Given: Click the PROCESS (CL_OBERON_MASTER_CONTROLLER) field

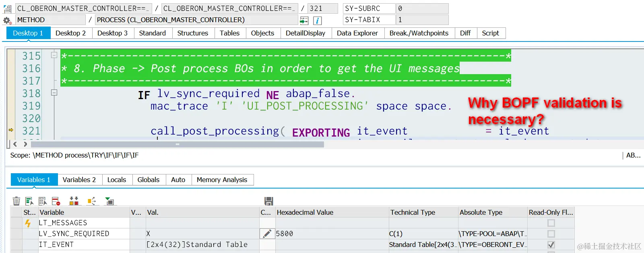Looking at the screenshot, I should click(x=196, y=20).
